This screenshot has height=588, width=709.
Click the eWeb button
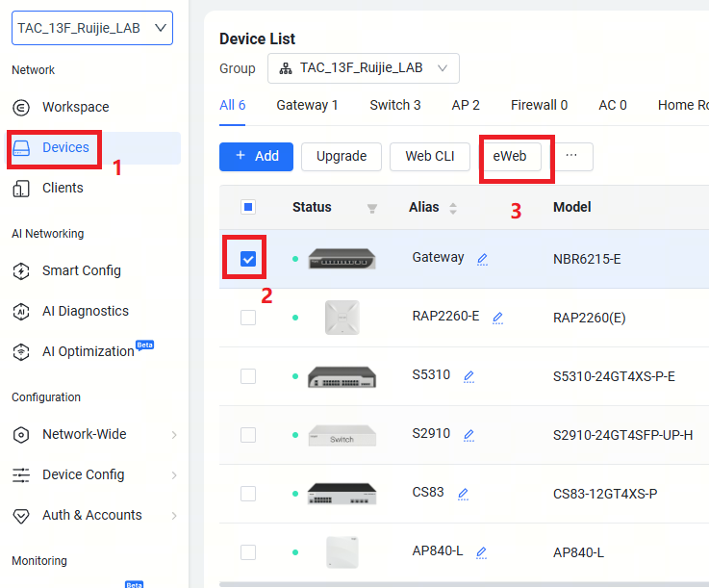pos(510,157)
